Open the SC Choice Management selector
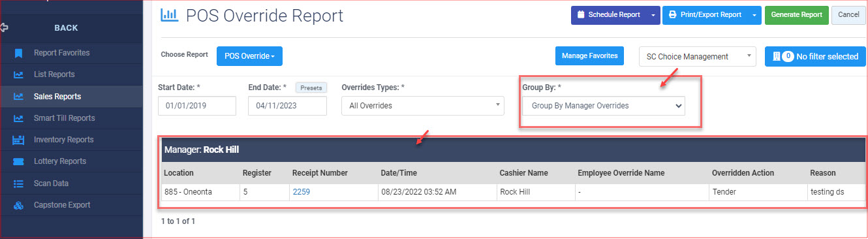The width and height of the screenshot is (868, 239). click(697, 57)
